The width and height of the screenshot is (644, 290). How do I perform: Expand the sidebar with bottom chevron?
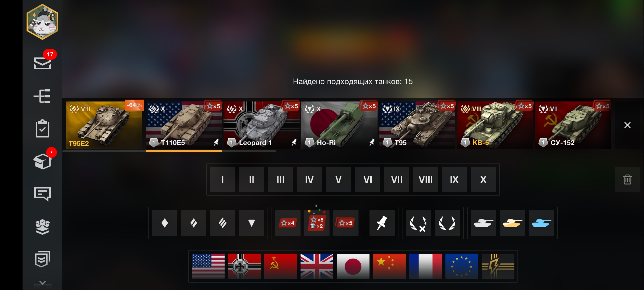(42, 283)
